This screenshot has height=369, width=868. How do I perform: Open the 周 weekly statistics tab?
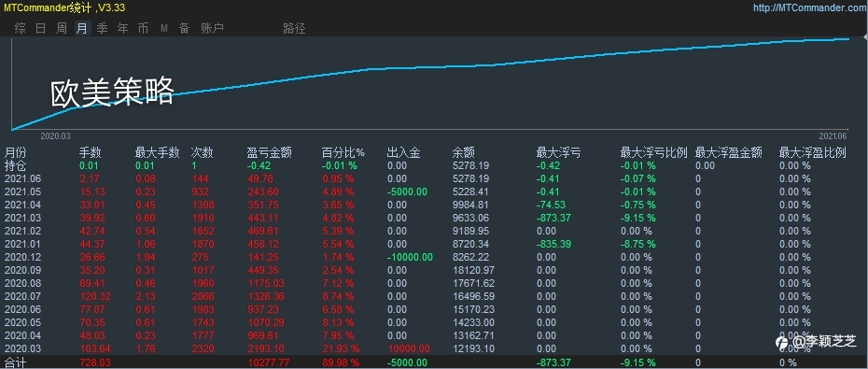[x=62, y=28]
